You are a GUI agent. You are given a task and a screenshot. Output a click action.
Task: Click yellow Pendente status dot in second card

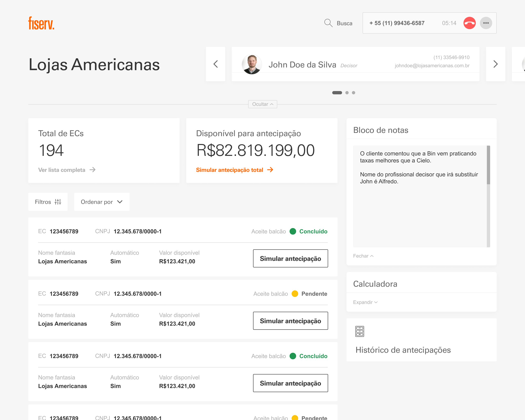click(295, 294)
